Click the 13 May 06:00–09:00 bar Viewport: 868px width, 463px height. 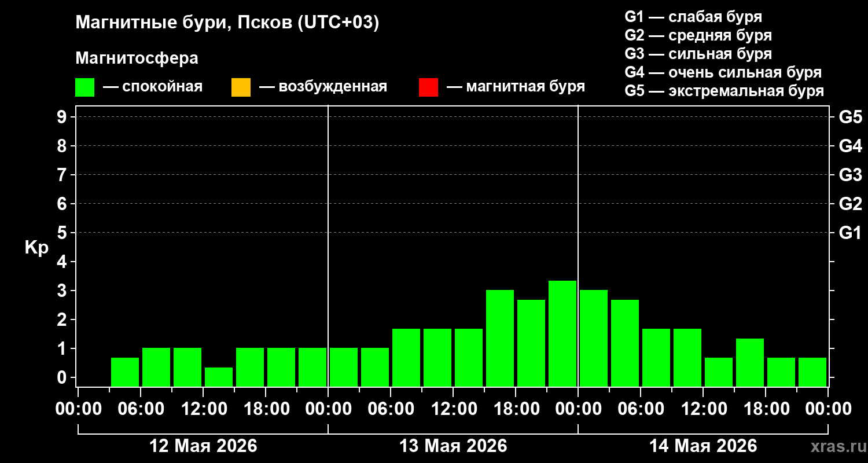[406, 358]
